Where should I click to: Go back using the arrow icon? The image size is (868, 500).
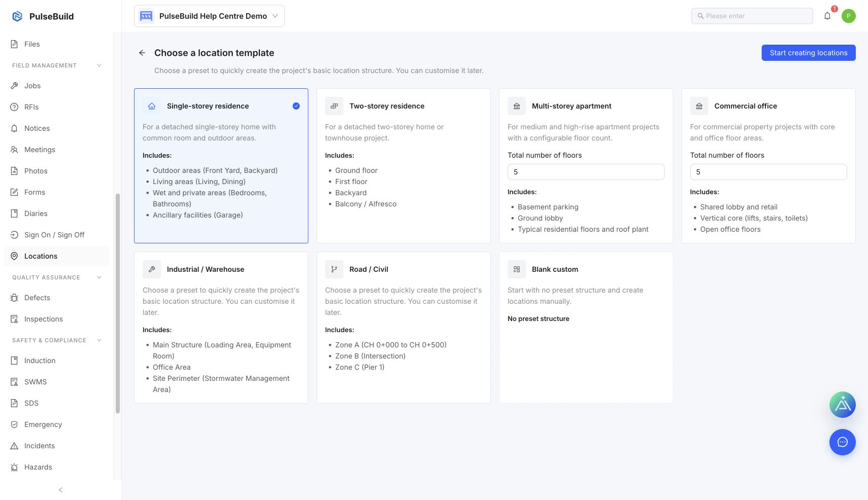pyautogui.click(x=142, y=53)
